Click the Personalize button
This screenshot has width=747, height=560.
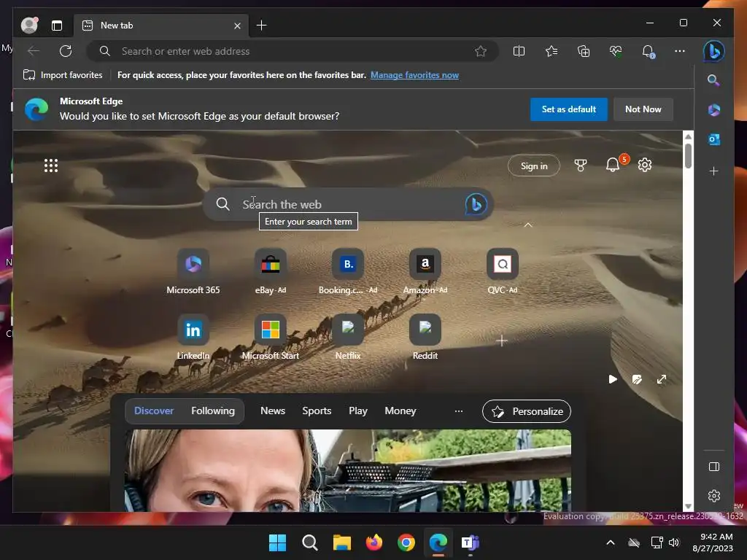point(527,411)
